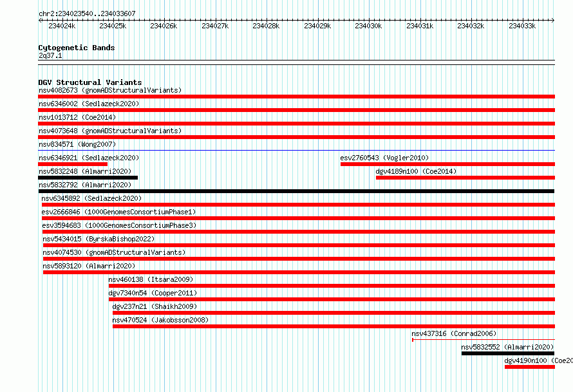Click the 234029k ruler tick label
Image resolution: width=573 pixels, height=392 pixels.
317,26
